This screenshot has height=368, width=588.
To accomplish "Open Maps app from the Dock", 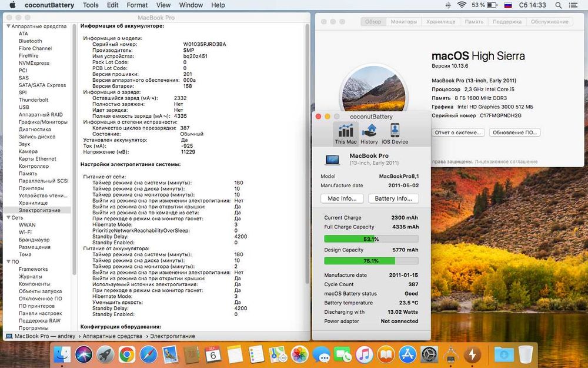I will click(278, 354).
